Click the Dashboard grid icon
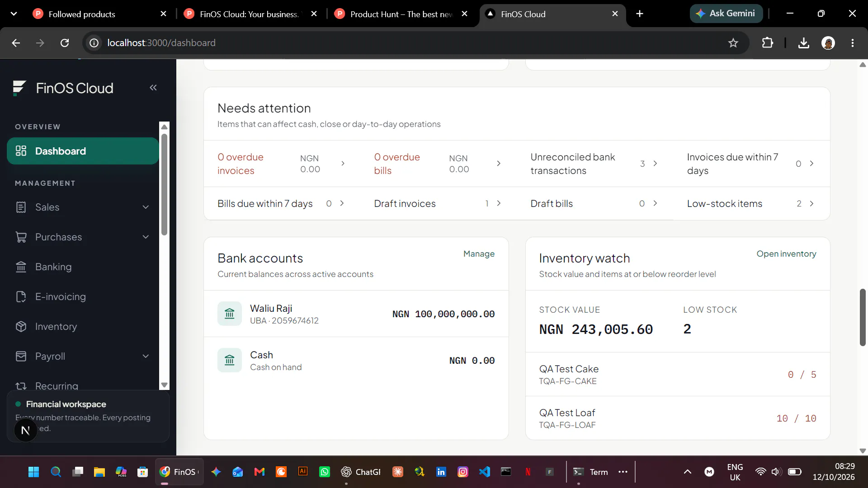 tap(21, 151)
